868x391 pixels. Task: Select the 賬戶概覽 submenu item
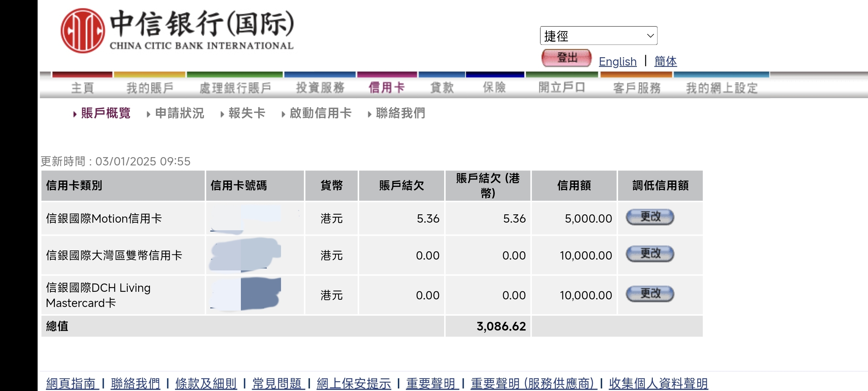pos(106,113)
